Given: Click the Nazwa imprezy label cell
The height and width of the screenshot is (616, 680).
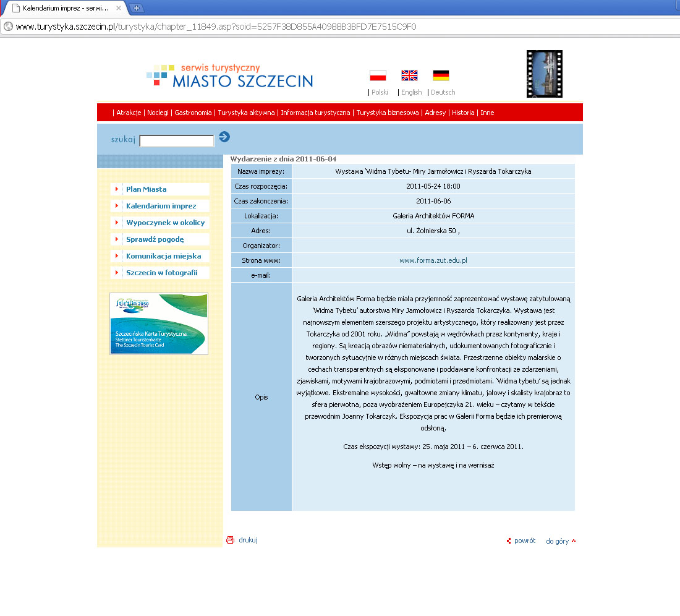Looking at the screenshot, I should pos(261,171).
